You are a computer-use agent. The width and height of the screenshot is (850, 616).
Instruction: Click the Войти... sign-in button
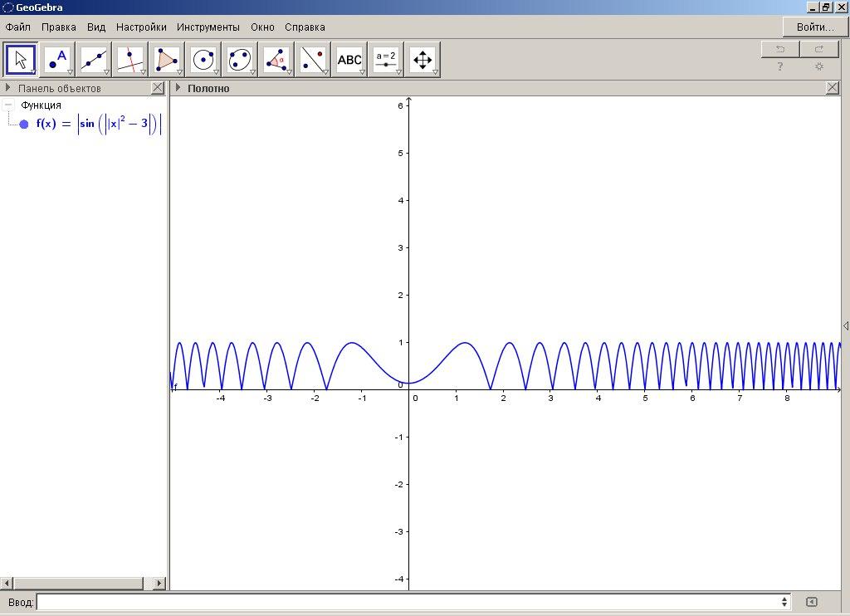[x=815, y=27]
